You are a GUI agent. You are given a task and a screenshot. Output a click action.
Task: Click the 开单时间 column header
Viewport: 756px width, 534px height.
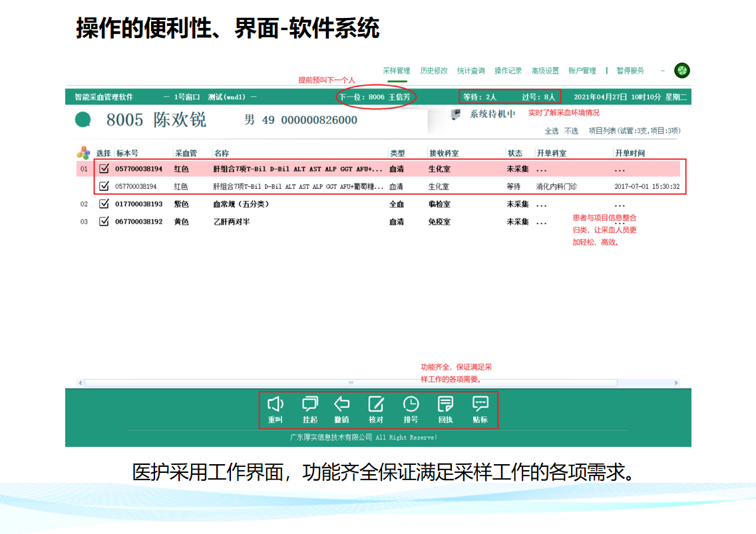(630, 153)
